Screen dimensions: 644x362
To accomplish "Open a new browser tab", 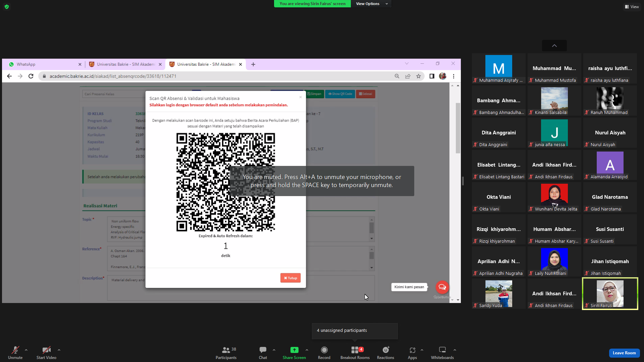I will tap(253, 64).
